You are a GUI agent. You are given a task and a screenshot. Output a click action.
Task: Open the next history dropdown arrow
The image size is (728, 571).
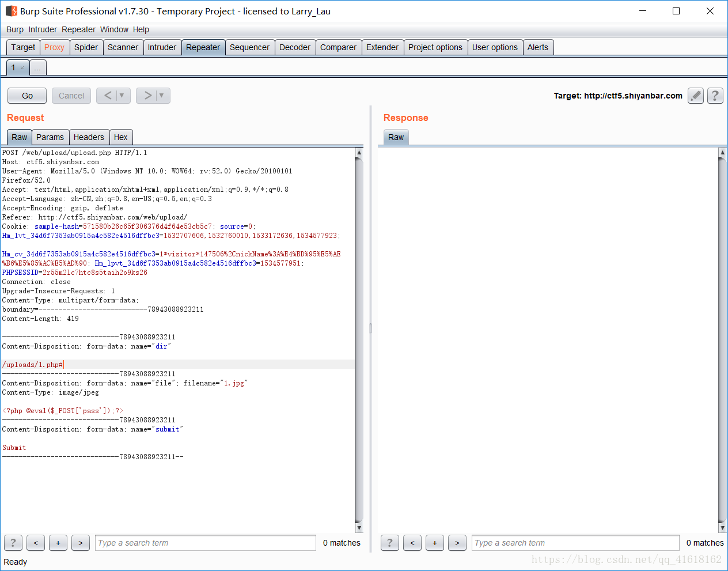tap(162, 96)
